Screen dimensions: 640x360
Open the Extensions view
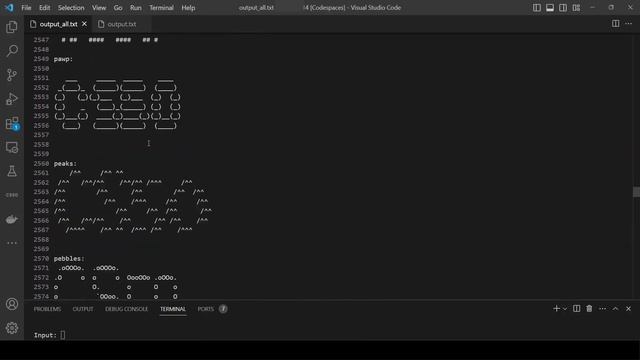click(x=12, y=123)
